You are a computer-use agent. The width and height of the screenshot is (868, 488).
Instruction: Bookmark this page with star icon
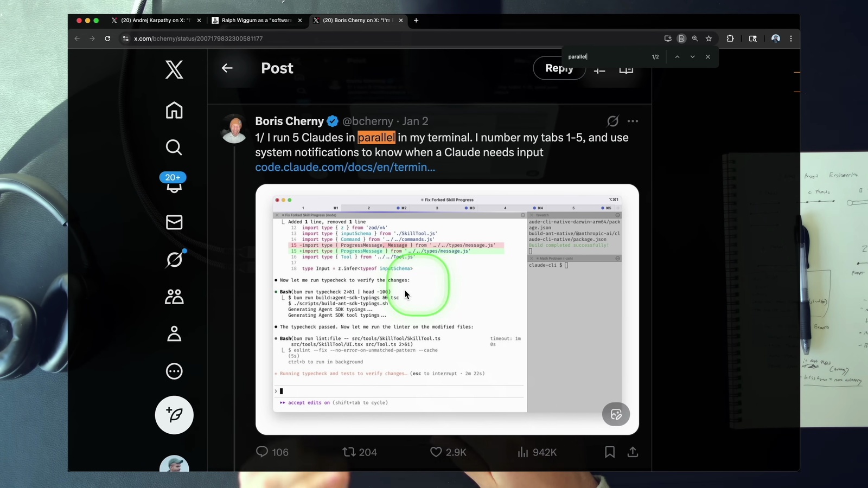(x=709, y=38)
